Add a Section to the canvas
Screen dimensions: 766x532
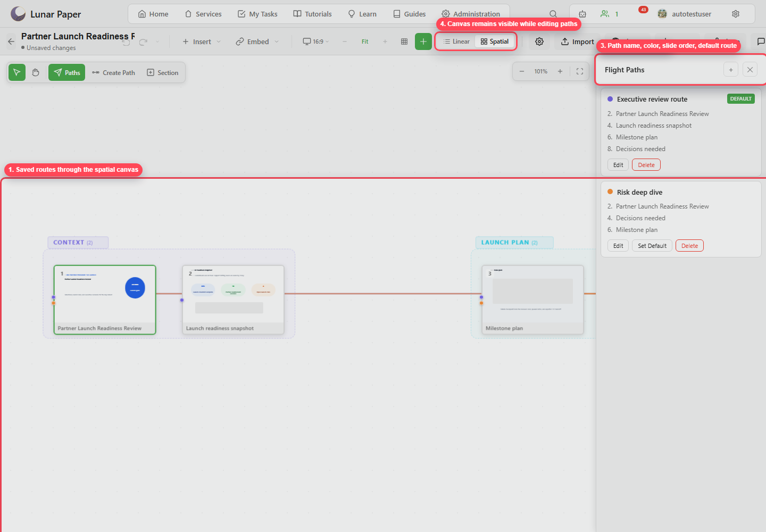(163, 72)
